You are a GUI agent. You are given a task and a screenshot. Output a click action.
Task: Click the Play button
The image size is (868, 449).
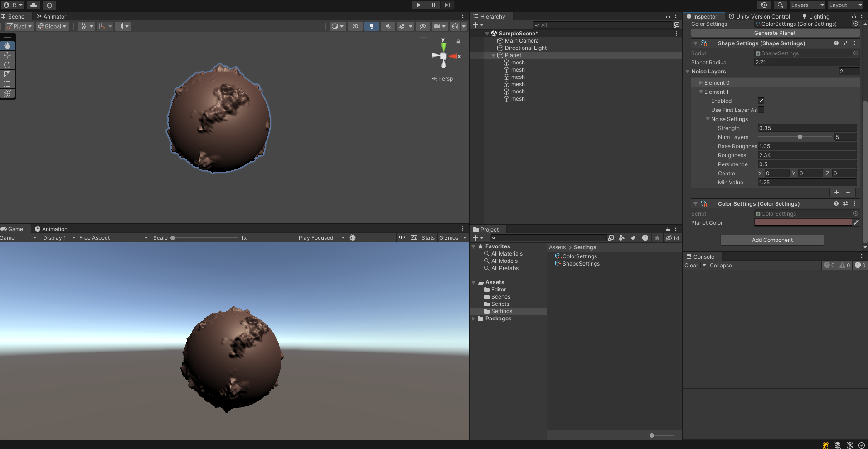click(x=418, y=5)
